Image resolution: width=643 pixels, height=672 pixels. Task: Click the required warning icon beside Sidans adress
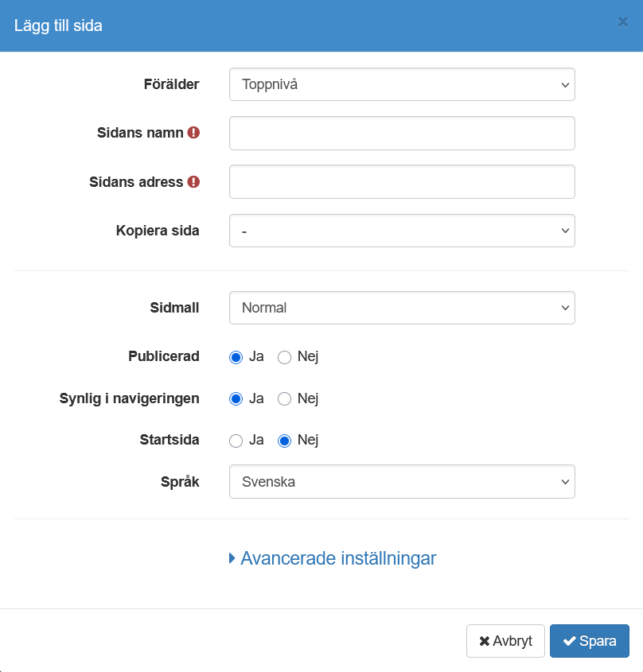pos(193,182)
